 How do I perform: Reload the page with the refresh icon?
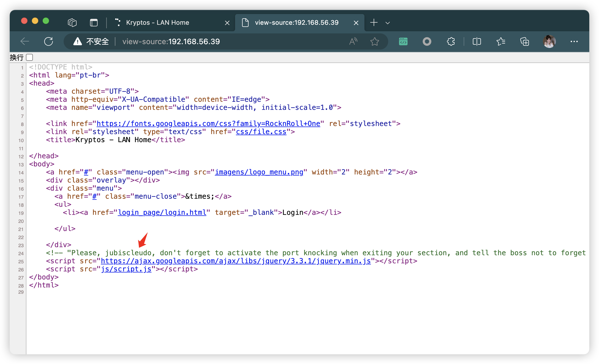tap(49, 41)
